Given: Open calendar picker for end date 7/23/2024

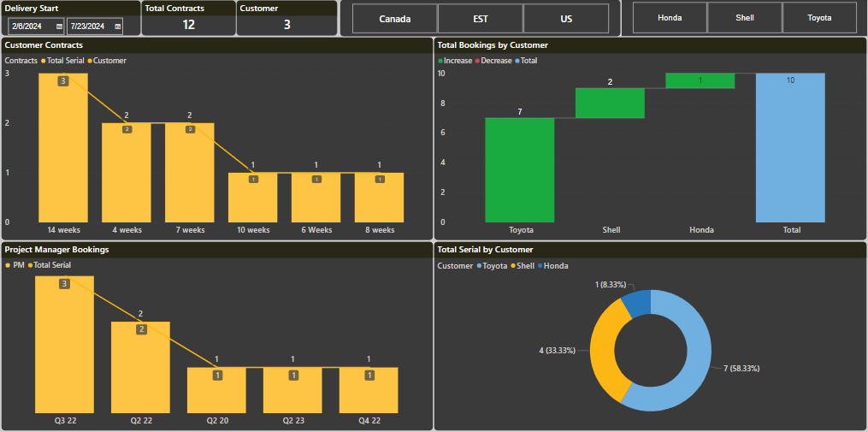Looking at the screenshot, I should tap(118, 26).
